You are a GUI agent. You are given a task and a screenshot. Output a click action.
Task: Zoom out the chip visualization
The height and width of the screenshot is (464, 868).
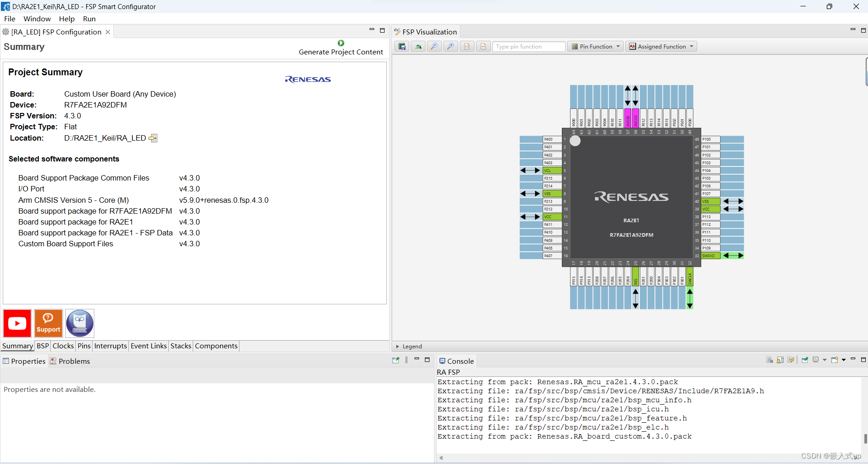tap(434, 46)
